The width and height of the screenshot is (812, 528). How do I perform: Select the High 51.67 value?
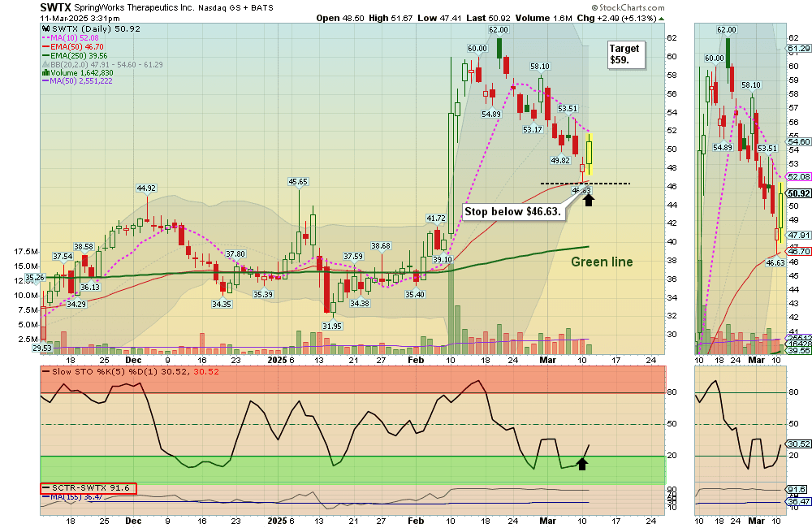click(391, 18)
